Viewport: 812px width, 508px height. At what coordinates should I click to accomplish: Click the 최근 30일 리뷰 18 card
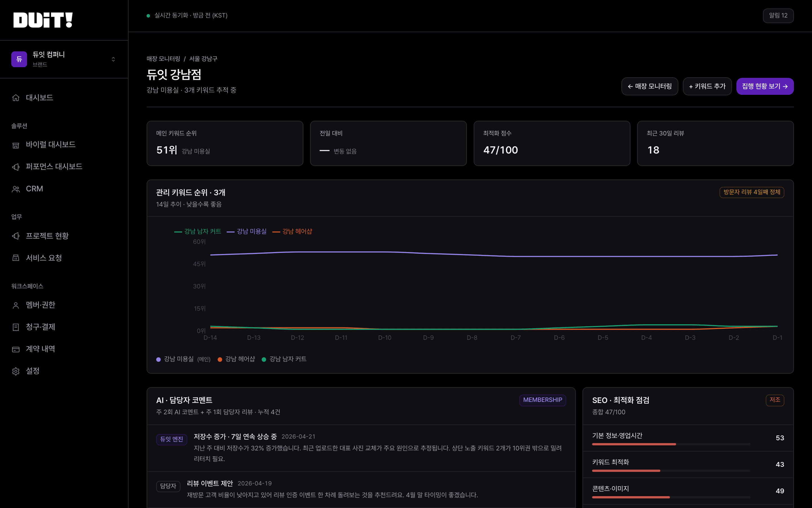(x=715, y=143)
